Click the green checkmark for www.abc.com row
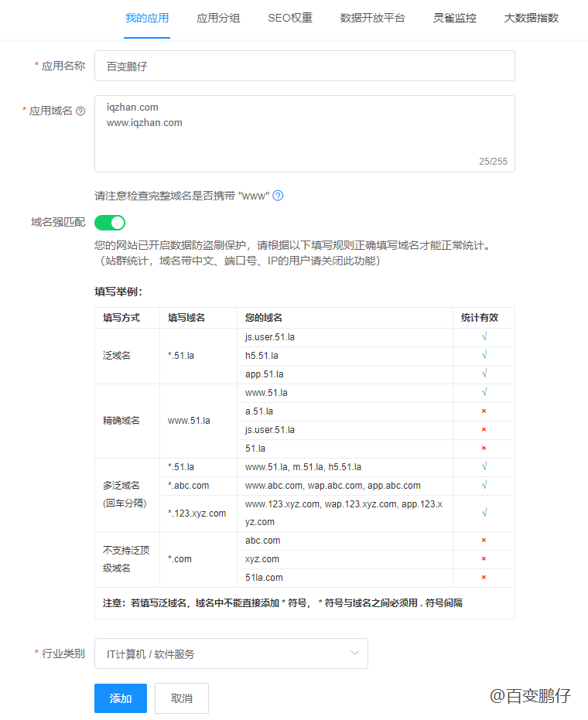The height and width of the screenshot is (720, 588). point(484,486)
